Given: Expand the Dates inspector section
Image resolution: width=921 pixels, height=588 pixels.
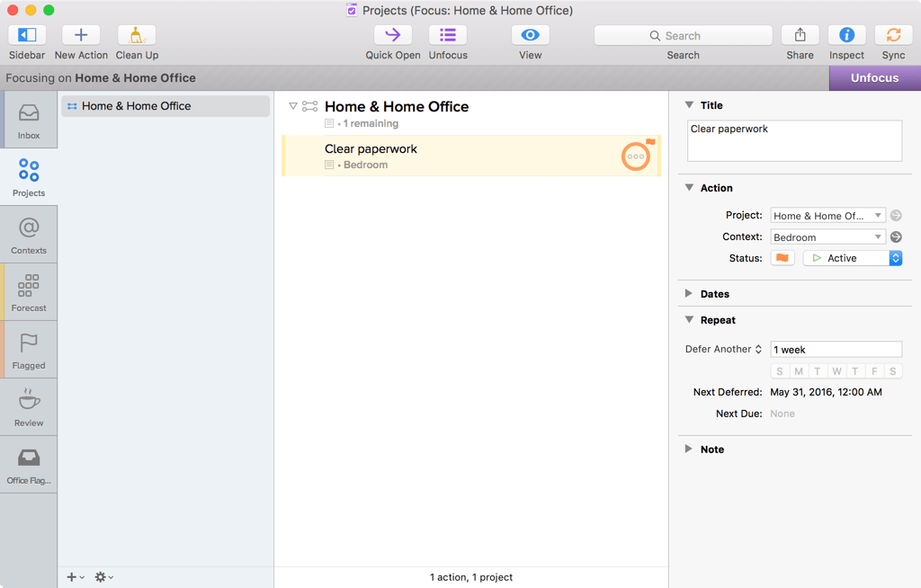Looking at the screenshot, I should pyautogui.click(x=688, y=294).
